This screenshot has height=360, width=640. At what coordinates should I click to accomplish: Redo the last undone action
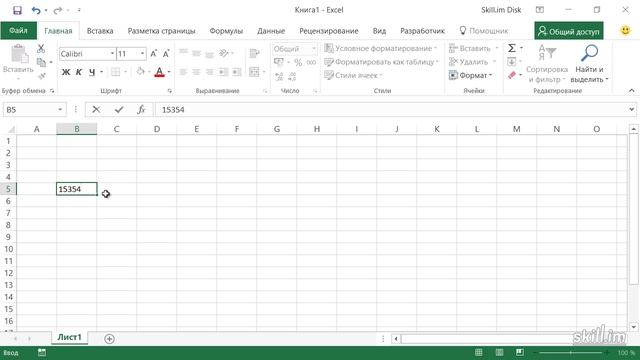[58, 10]
